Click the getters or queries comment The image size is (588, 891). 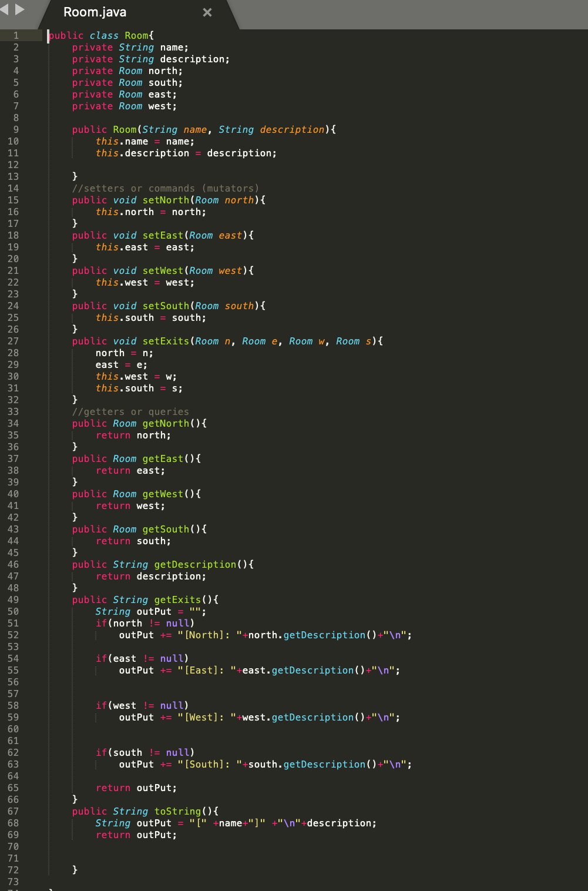(130, 411)
